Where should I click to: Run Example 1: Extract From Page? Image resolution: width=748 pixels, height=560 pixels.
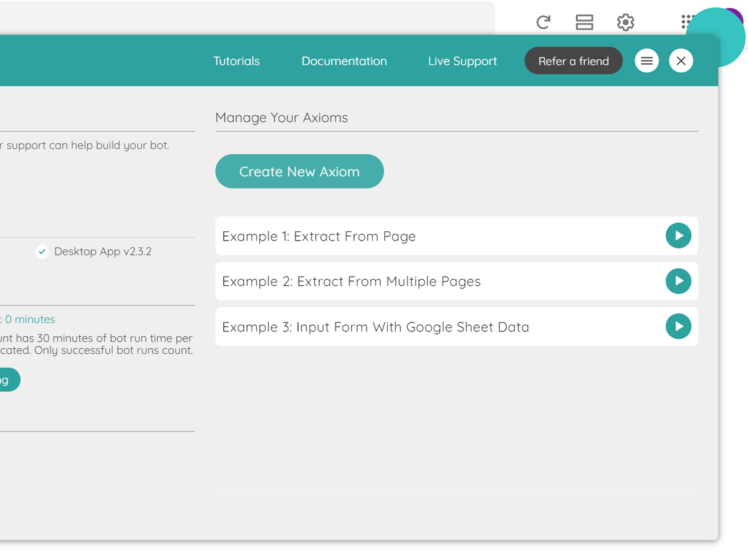pyautogui.click(x=678, y=236)
